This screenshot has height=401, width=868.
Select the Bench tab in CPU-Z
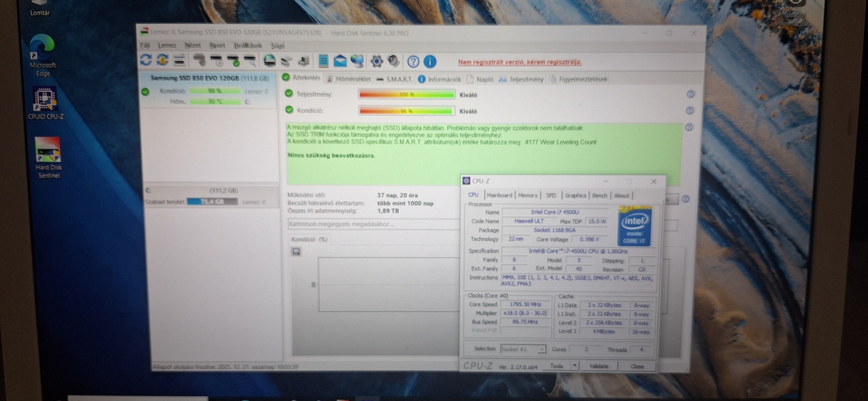(x=599, y=195)
